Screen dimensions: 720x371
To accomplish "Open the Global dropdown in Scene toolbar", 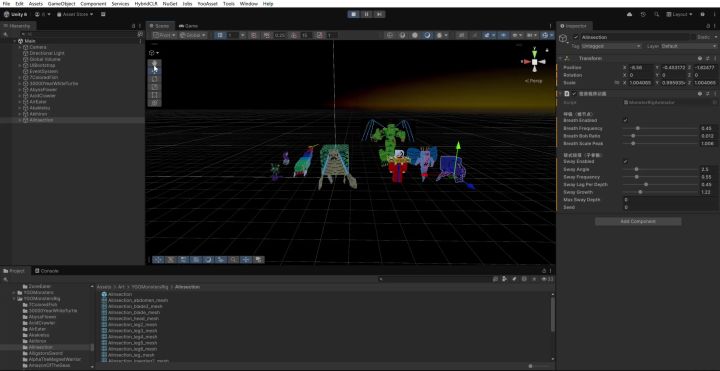I will click(192, 35).
